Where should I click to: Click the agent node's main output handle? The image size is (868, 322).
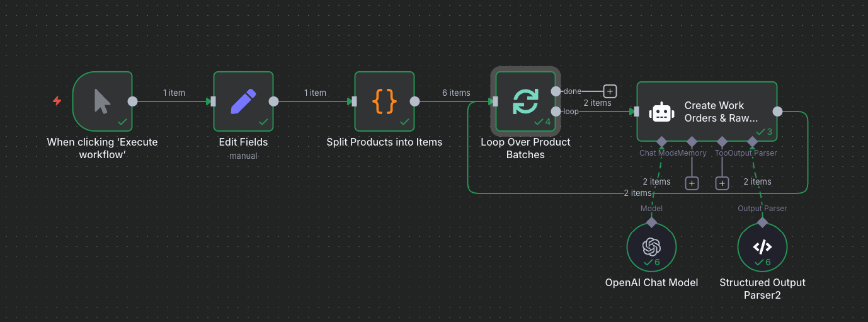pos(778,112)
